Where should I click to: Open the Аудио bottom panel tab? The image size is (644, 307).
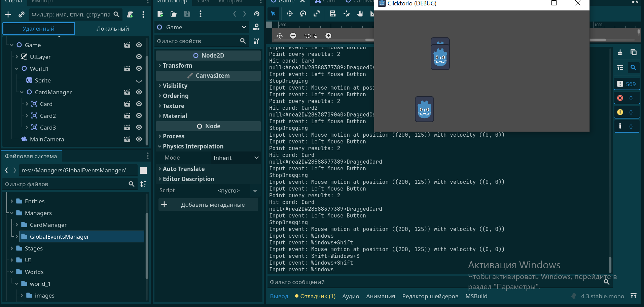pos(351,296)
